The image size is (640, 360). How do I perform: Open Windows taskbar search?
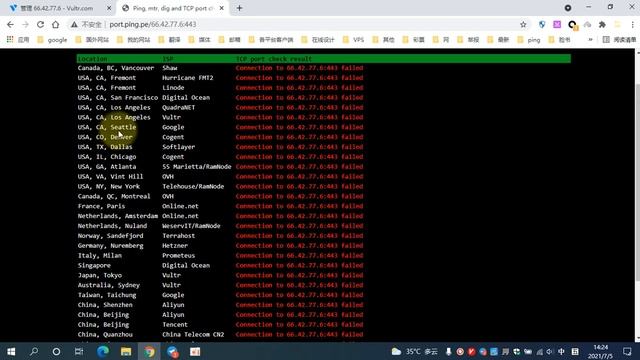[x=34, y=351]
